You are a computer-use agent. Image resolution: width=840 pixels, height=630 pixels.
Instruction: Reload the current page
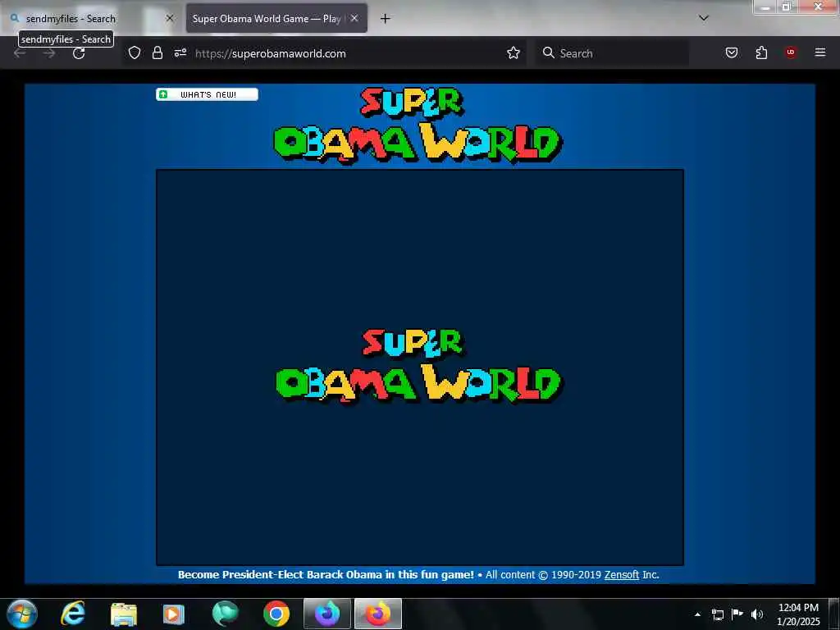click(x=79, y=53)
